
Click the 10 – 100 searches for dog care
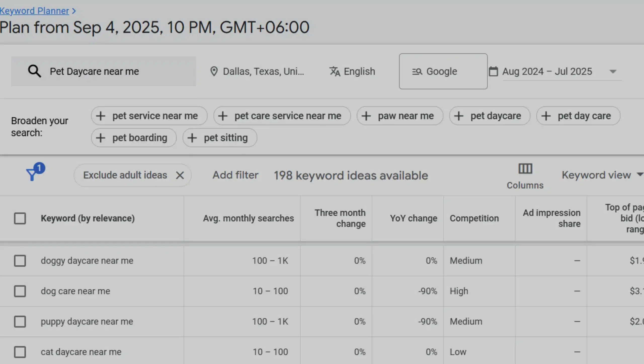[270, 291]
